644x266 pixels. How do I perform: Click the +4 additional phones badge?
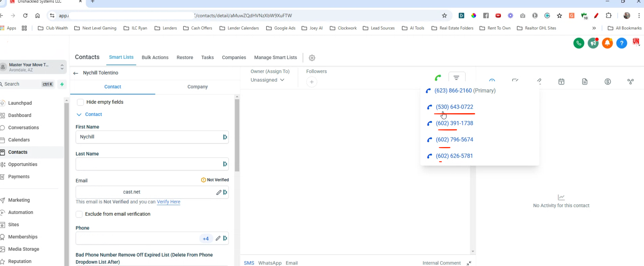tap(205, 239)
